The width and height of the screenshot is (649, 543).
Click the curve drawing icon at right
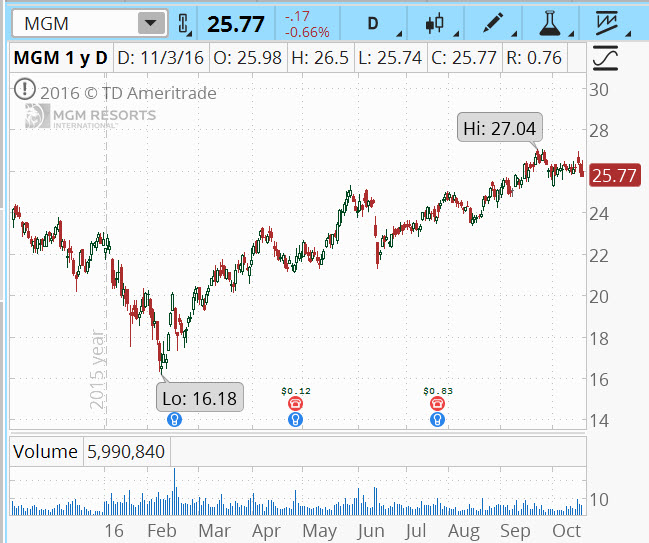(x=605, y=58)
